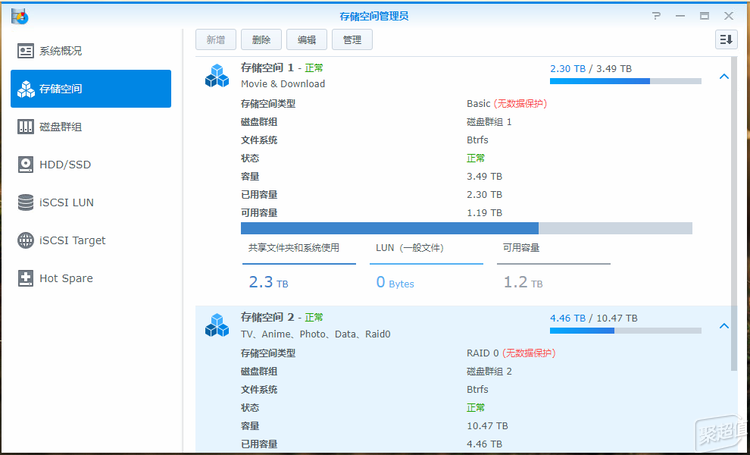Click the 编辑 button
This screenshot has width=750, height=455.
(307, 39)
